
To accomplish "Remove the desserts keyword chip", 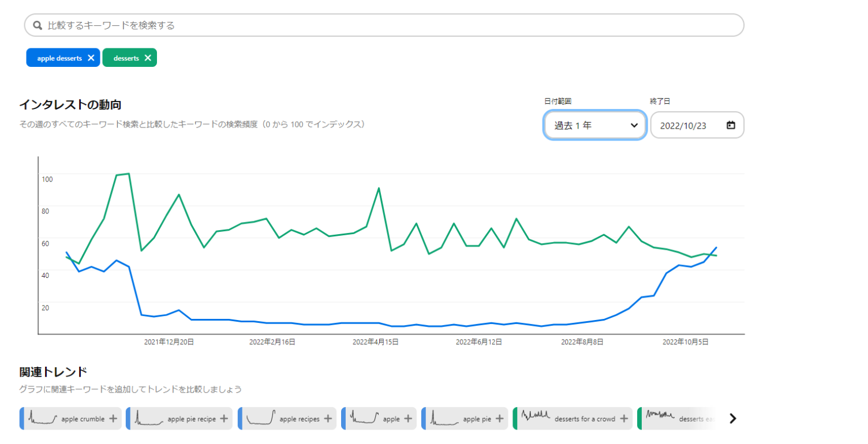I will point(148,58).
